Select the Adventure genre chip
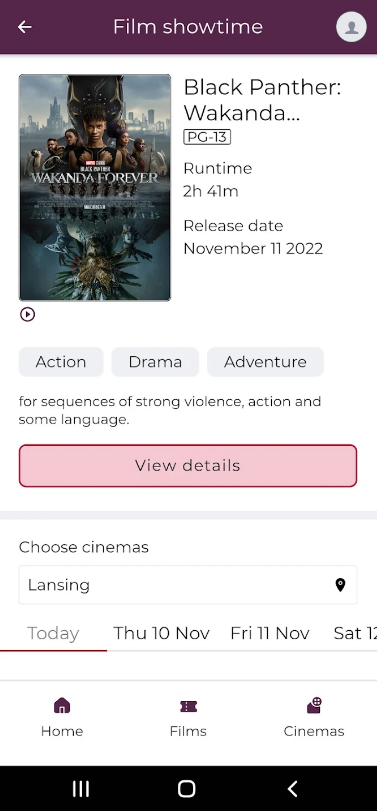This screenshot has width=377, height=811. [265, 362]
